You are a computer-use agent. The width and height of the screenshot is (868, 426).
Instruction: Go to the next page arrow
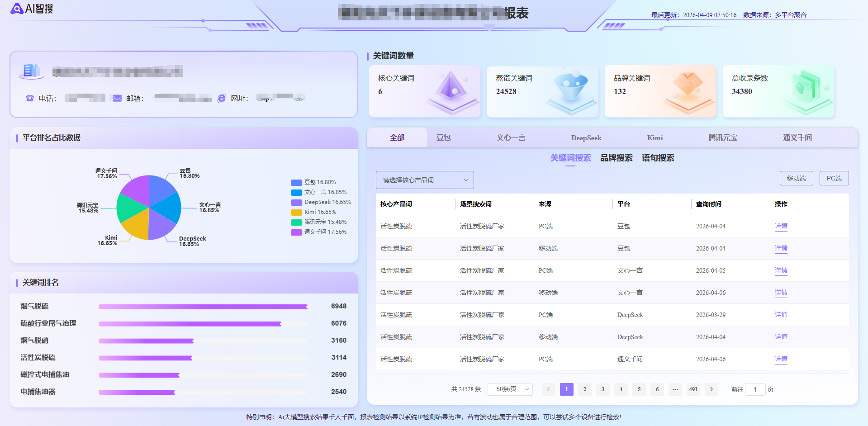click(x=711, y=389)
